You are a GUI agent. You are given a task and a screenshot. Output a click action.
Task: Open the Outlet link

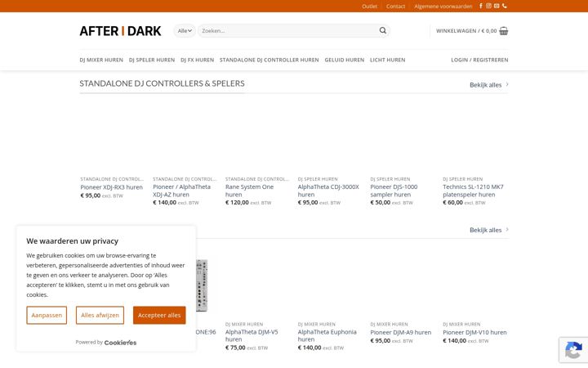[369, 7]
